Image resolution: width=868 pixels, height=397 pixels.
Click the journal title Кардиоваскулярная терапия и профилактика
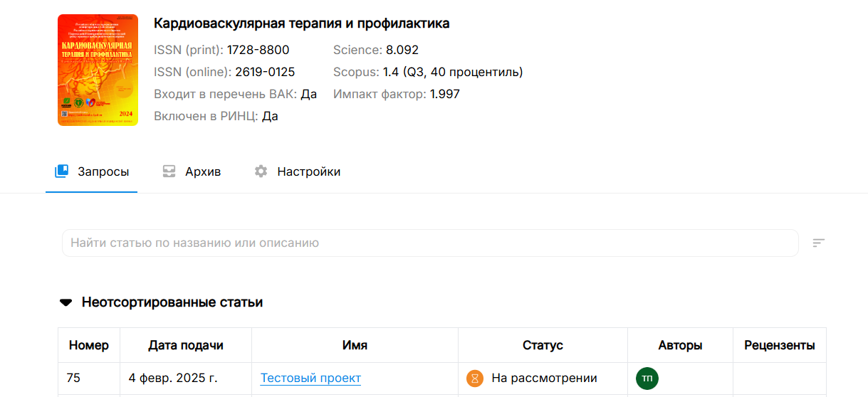(302, 23)
